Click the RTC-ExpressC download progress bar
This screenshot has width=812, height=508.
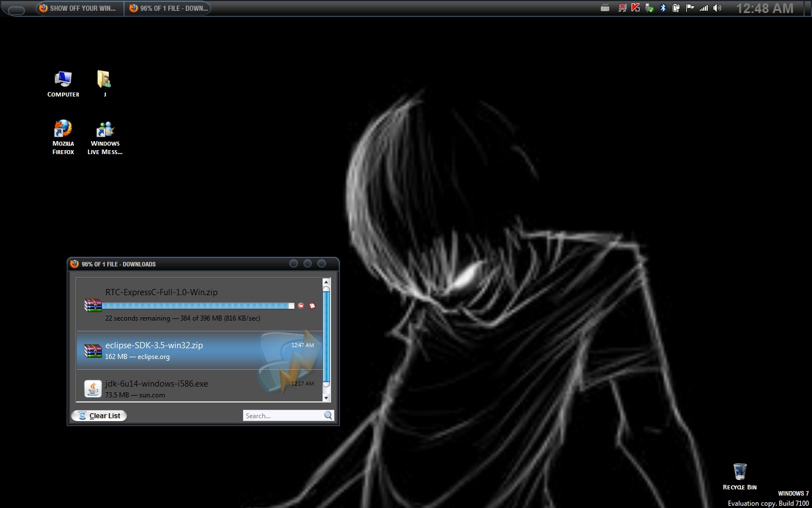pos(198,306)
